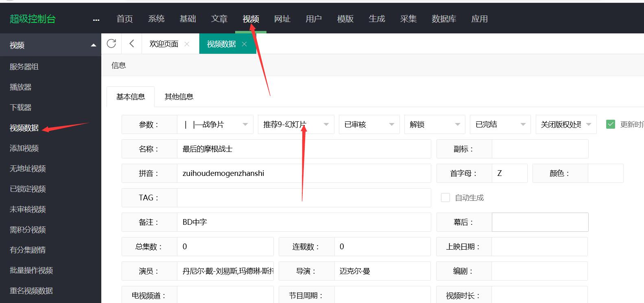
Task: Open 下载器 in the sidebar
Action: [x=20, y=108]
